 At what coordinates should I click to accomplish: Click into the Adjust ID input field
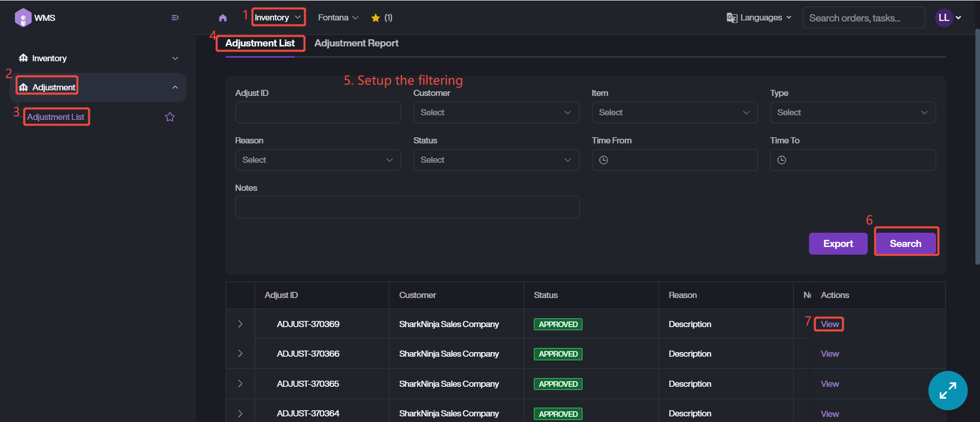[x=317, y=113]
